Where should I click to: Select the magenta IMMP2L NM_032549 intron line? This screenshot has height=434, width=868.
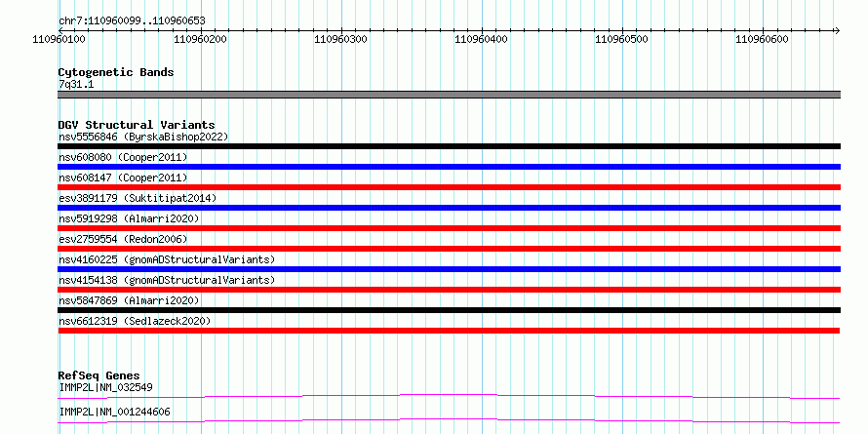(449, 396)
